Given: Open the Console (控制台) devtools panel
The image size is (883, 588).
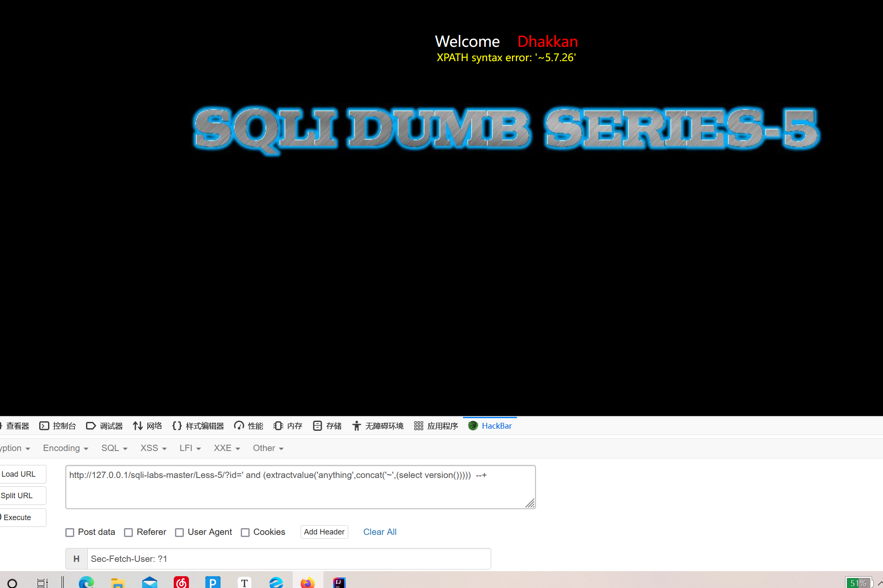Looking at the screenshot, I should (x=58, y=426).
